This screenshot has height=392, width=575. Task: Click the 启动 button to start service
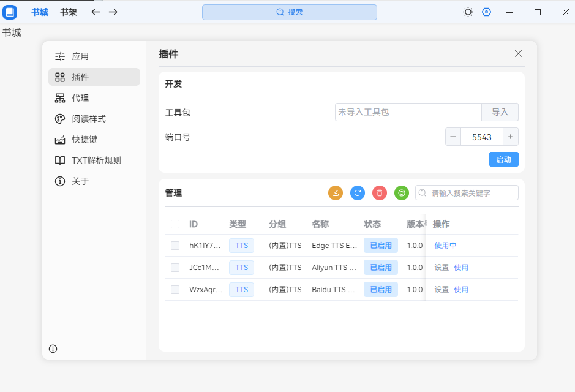pyautogui.click(x=503, y=159)
